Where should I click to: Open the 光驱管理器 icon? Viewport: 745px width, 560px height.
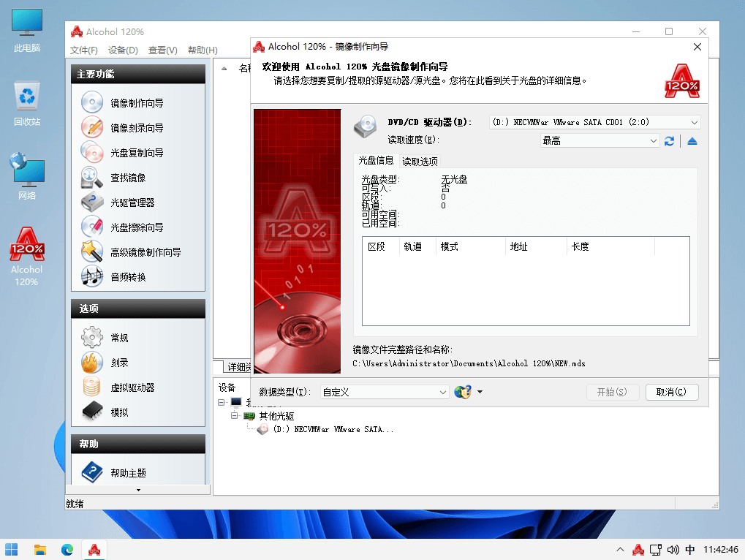91,202
